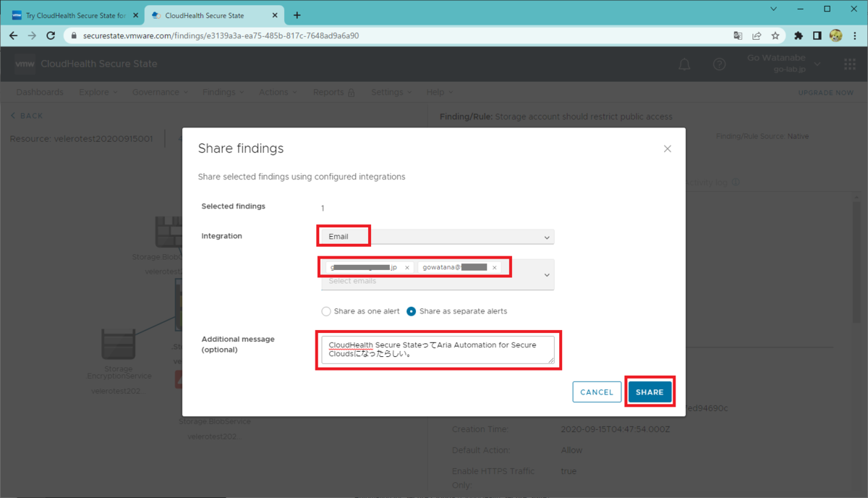
Task: Go back using the BACK link
Action: click(x=27, y=116)
